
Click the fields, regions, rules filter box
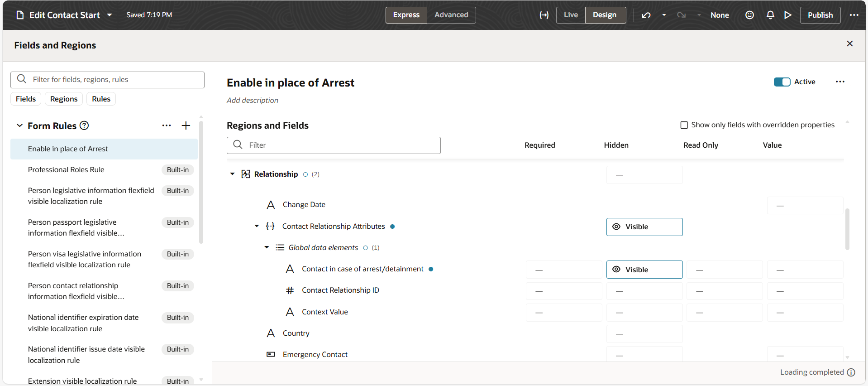[x=107, y=80]
